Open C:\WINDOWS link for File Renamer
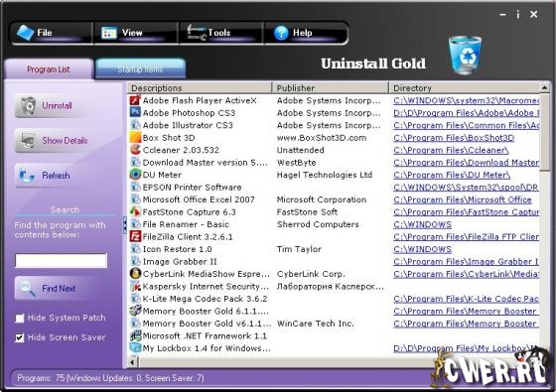Screen dimensions: 556x392 coord(422,224)
